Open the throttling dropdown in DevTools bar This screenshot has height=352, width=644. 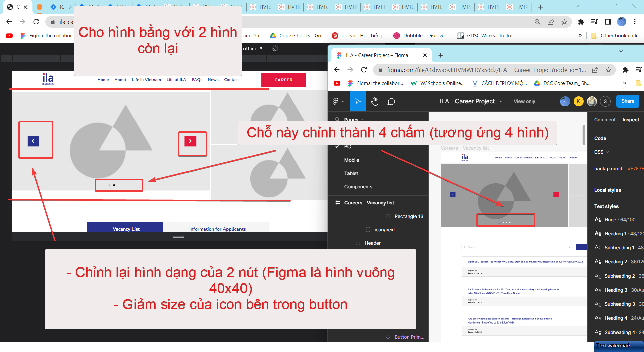coord(252,48)
